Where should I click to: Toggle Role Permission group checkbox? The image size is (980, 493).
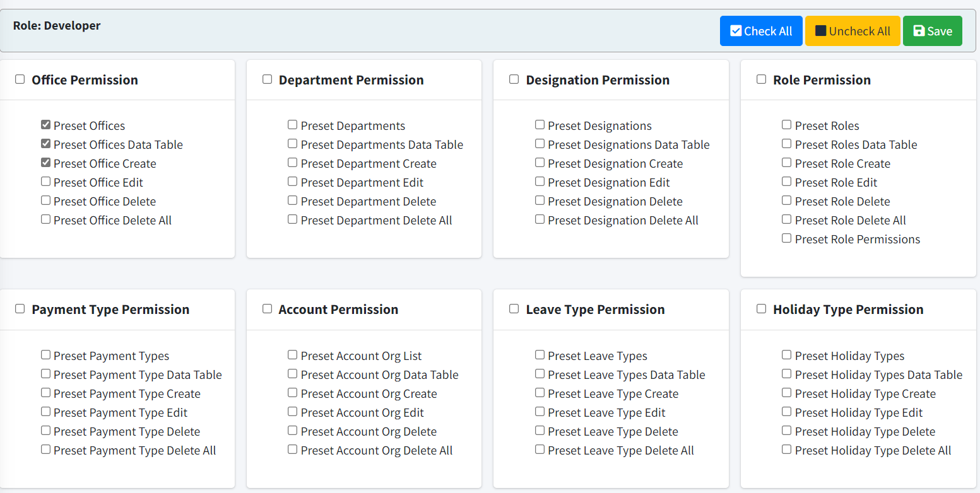click(x=761, y=79)
